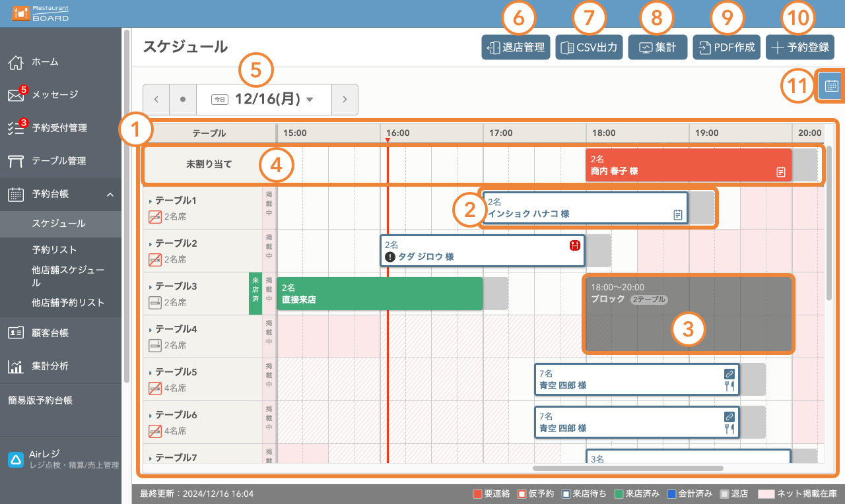Click red H icon on タダ ジロウ reservation
The width and height of the screenshot is (845, 504).
point(574,245)
